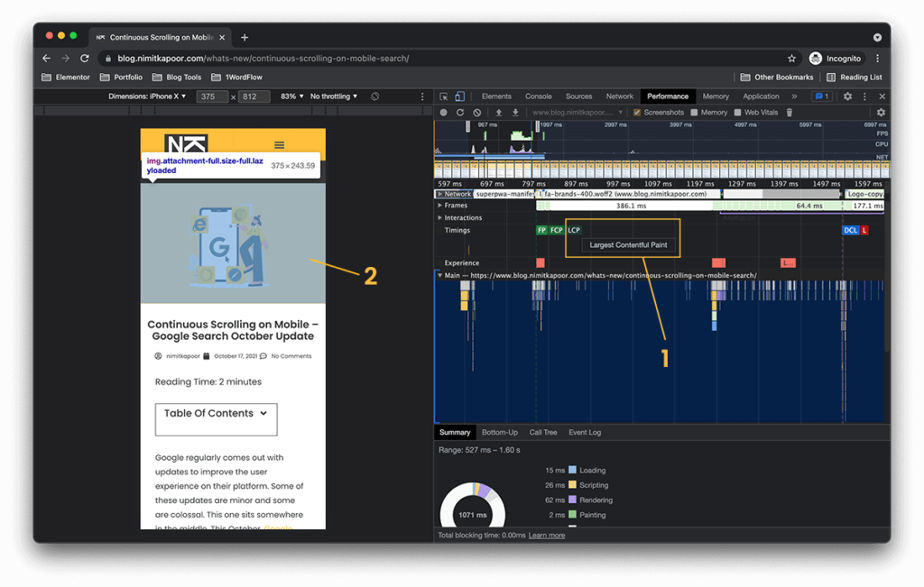Open the issues counter message badge
The width and height of the screenshot is (924, 587).
pos(822,96)
